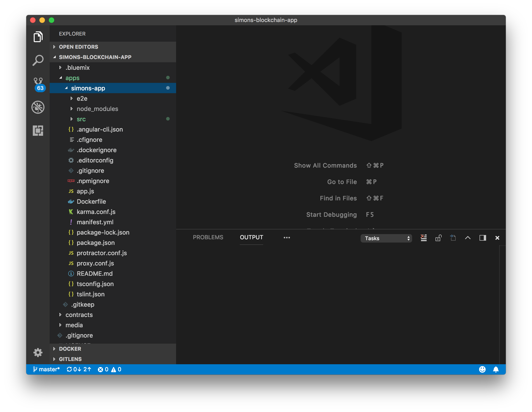The image size is (532, 412).
Task: Toggle output scroll lock
Action: tap(438, 238)
